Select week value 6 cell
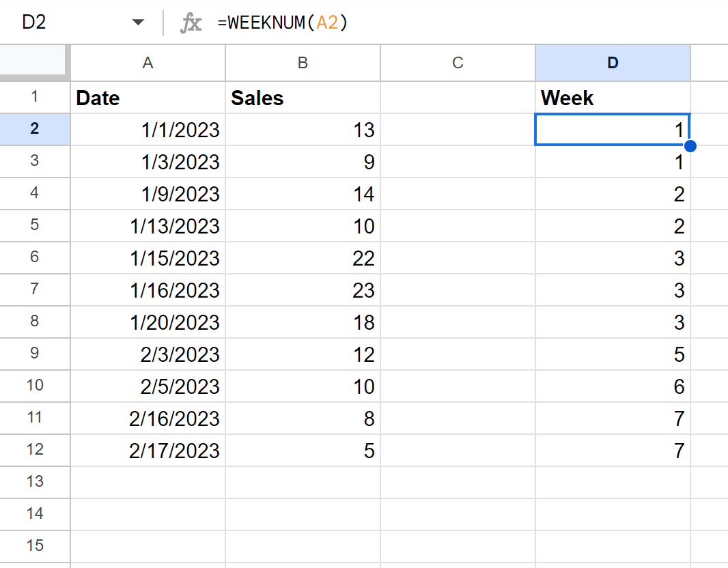This screenshot has width=728, height=568. click(613, 386)
